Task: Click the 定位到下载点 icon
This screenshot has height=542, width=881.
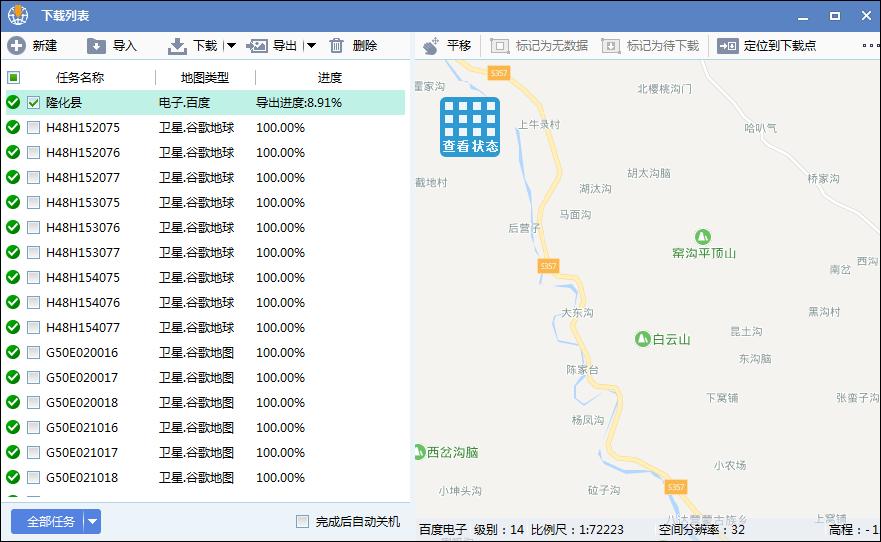Action: [x=728, y=46]
